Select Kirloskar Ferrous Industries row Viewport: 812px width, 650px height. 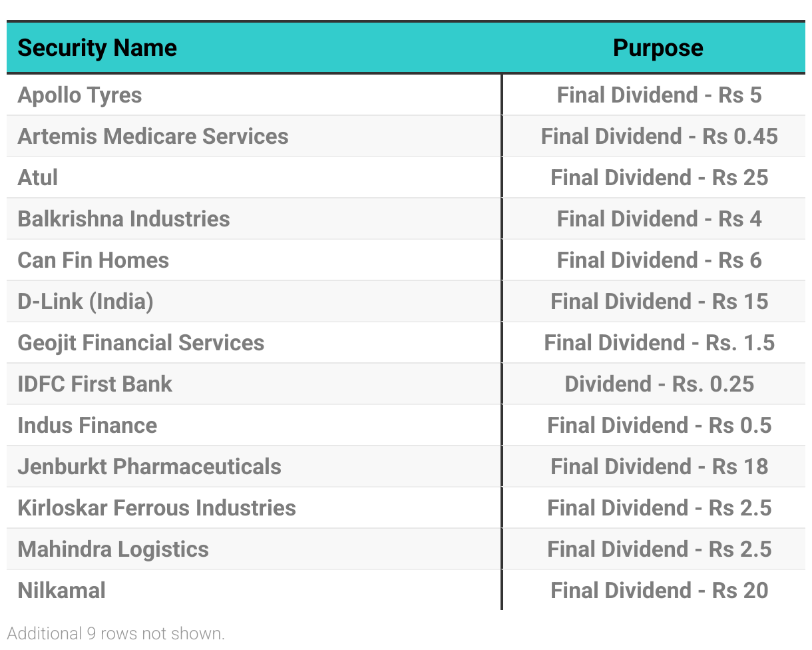pos(157,508)
